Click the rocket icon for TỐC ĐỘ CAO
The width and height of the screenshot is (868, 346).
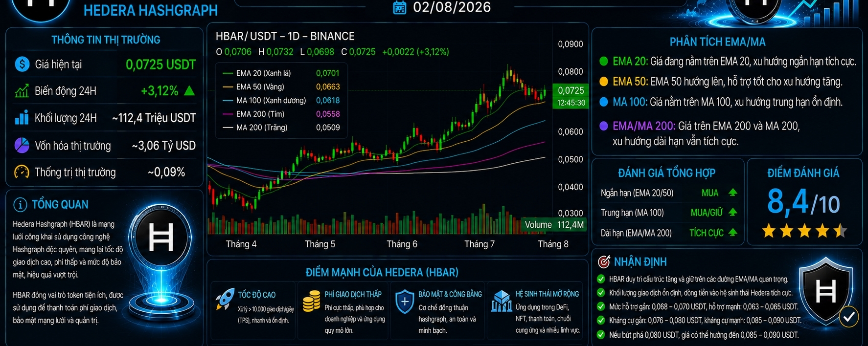225,299
